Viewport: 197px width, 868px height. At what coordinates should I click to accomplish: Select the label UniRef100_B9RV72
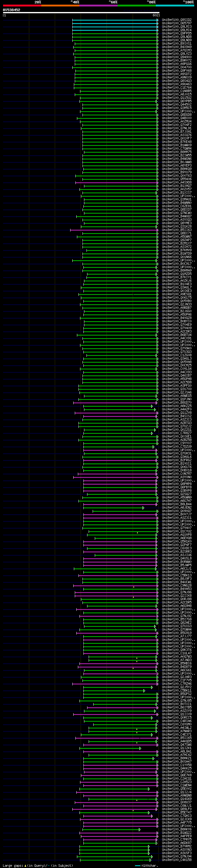tap(177, 60)
